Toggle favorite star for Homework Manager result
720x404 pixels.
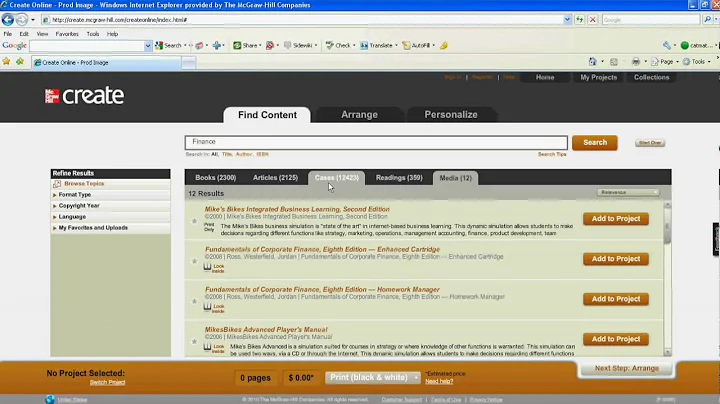194,301
